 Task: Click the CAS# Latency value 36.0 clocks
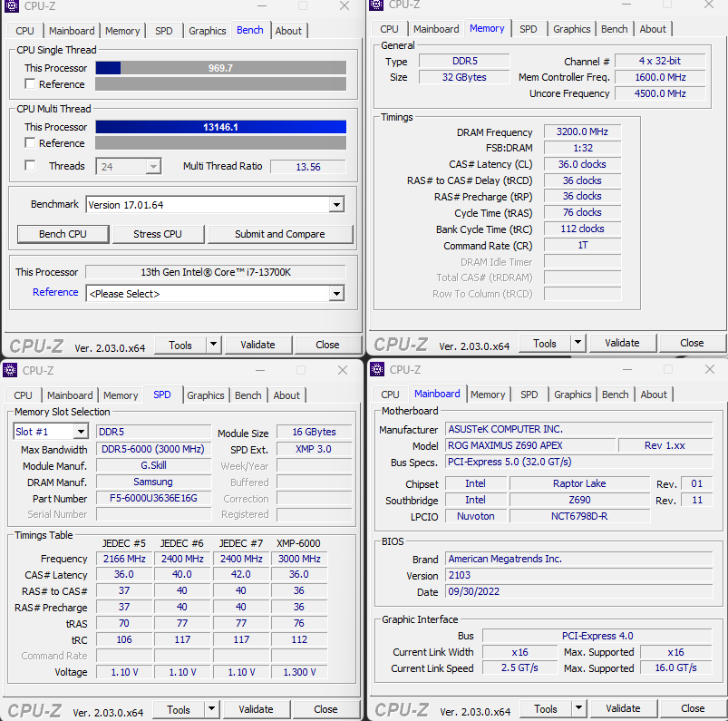click(582, 164)
